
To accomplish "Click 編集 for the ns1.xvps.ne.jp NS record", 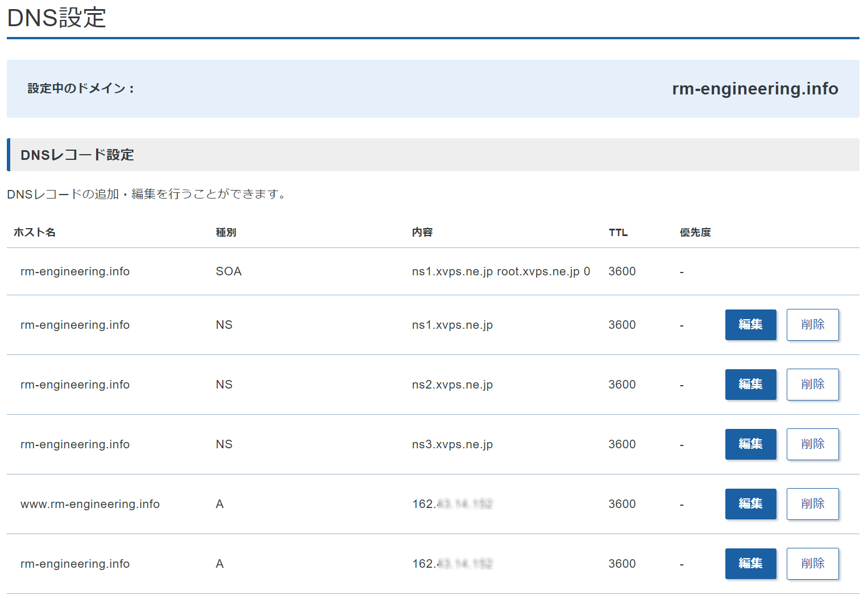I will click(750, 325).
